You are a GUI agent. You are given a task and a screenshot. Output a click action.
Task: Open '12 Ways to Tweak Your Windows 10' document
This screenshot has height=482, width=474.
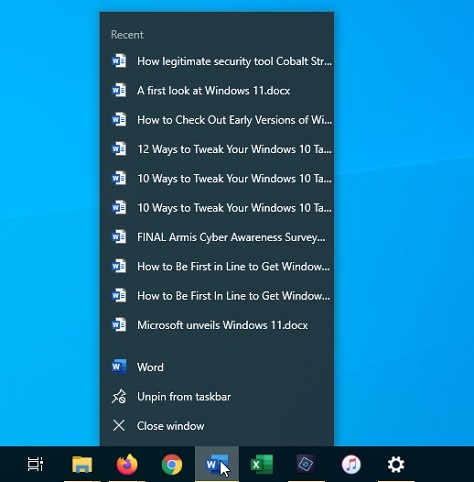[217, 149]
